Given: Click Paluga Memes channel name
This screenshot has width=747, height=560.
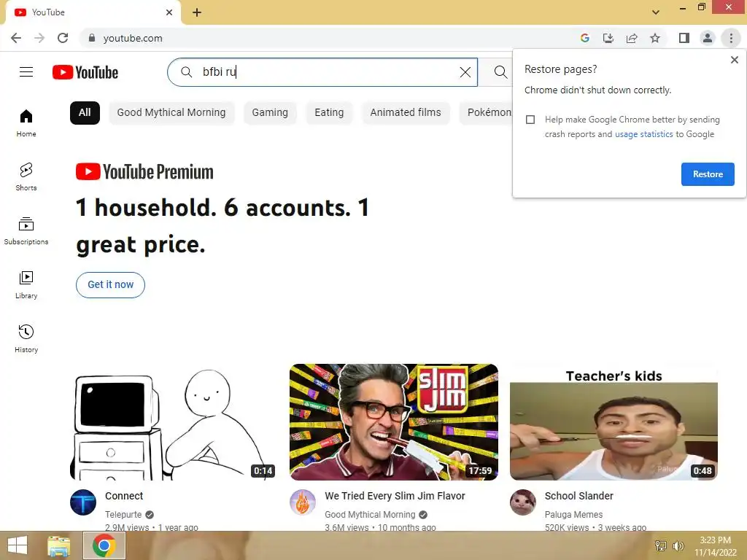Looking at the screenshot, I should coord(573,515).
